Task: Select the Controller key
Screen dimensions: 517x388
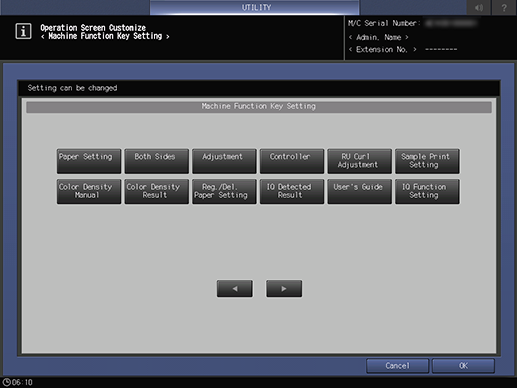Action: (x=292, y=161)
